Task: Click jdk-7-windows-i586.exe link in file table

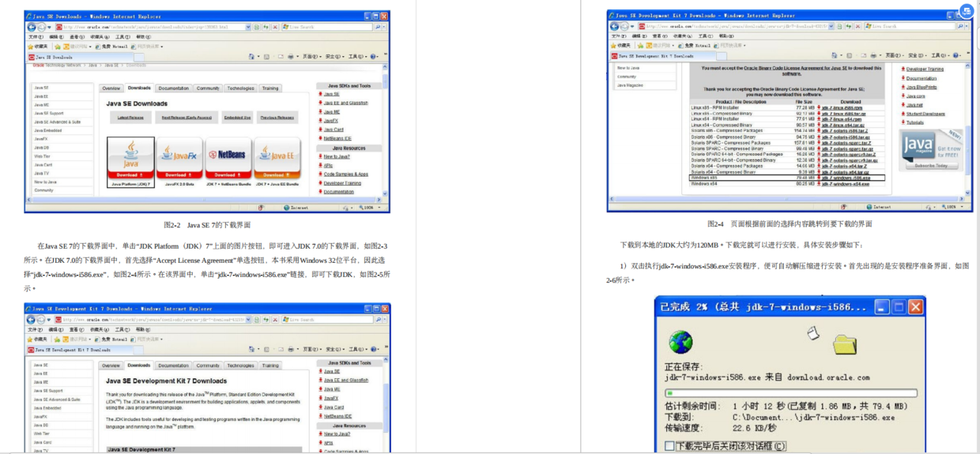Action: click(x=846, y=178)
